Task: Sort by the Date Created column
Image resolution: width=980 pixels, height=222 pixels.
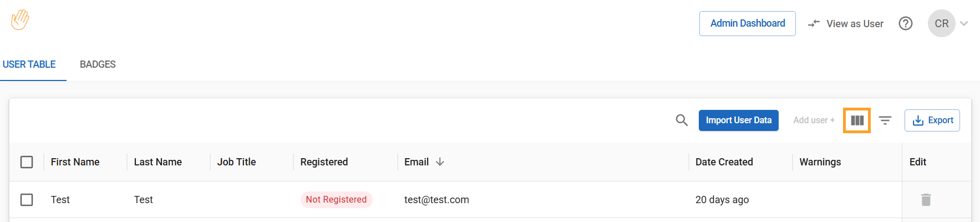Action: 724,162
